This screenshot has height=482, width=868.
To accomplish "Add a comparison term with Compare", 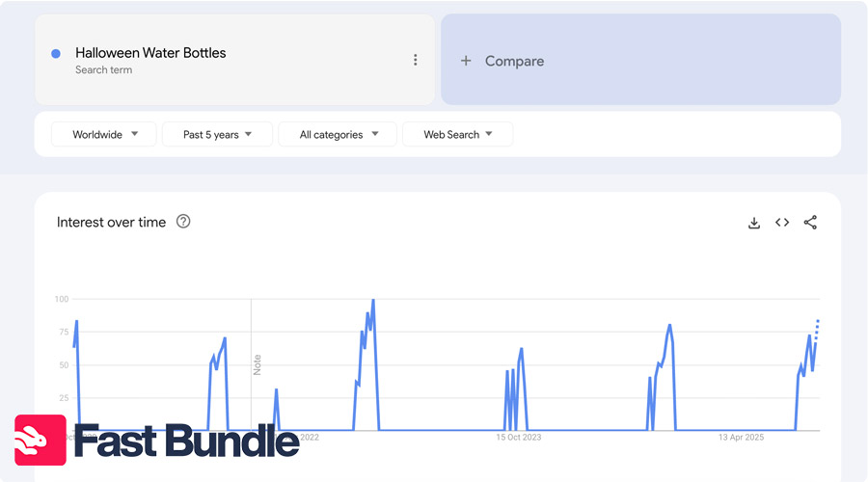I will click(514, 61).
